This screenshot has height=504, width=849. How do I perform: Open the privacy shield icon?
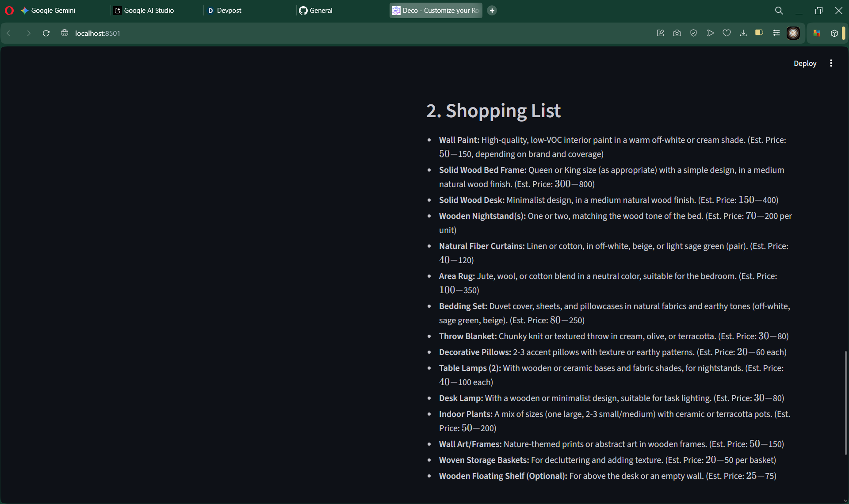693,33
